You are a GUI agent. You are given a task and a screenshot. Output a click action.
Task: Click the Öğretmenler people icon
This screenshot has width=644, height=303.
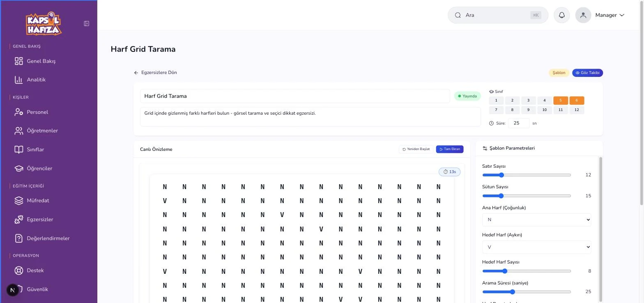click(x=18, y=130)
